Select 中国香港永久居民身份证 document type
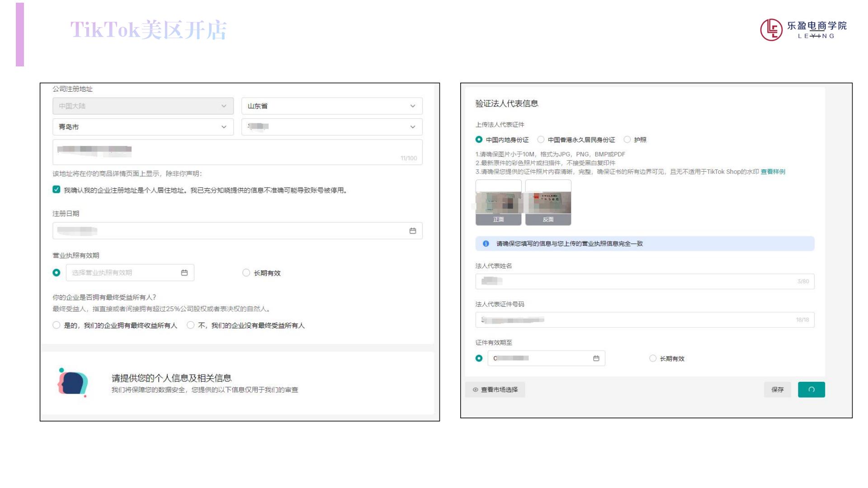 (x=541, y=139)
